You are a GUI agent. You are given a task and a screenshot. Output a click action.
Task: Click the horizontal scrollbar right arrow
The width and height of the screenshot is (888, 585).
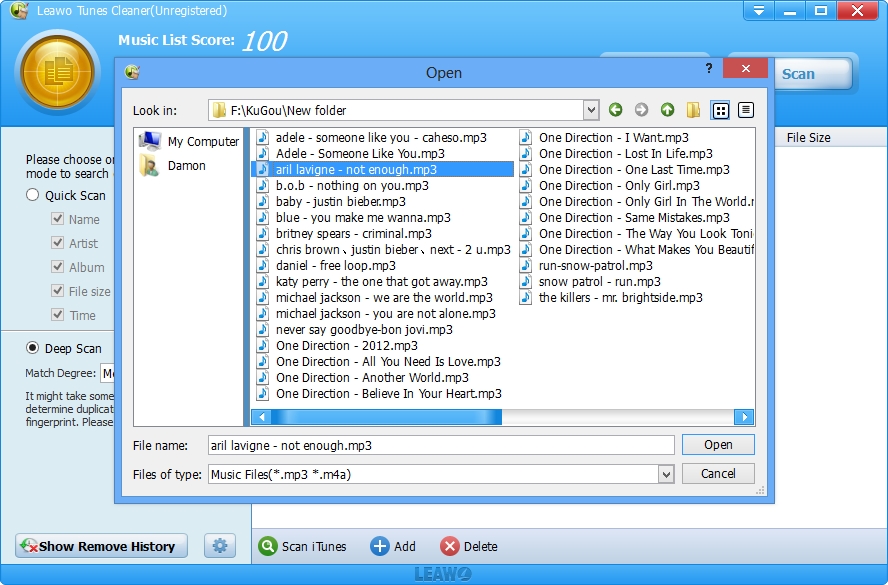(x=743, y=417)
